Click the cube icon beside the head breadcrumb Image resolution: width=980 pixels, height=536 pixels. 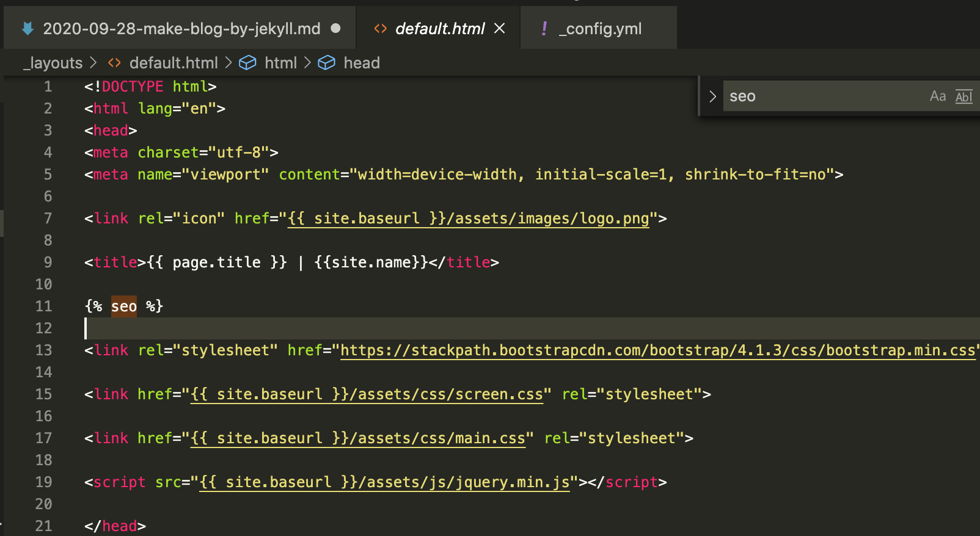[327, 63]
